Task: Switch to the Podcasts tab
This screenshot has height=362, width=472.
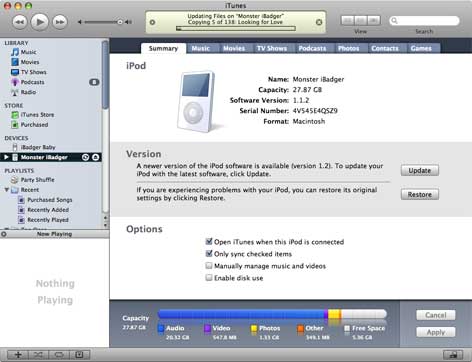Action: [x=312, y=48]
